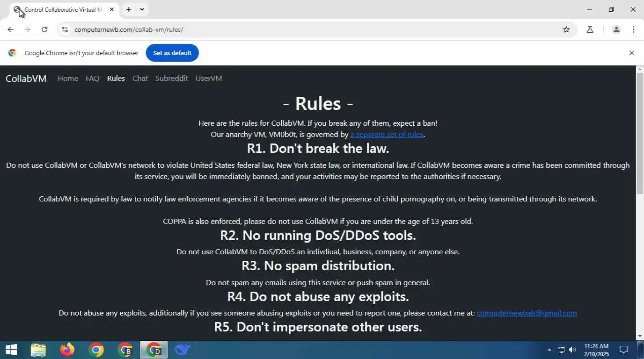Open network status tray icon
644x359 pixels.
pos(561,350)
